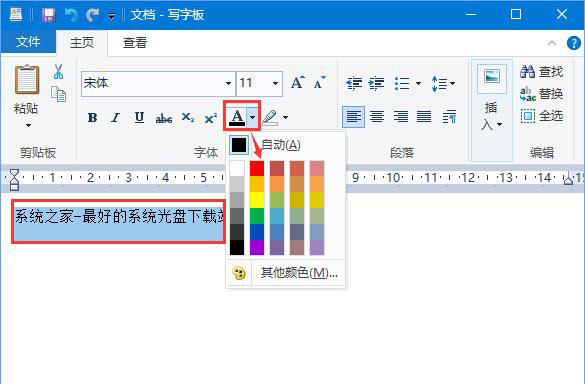Pick the bright red color swatch
The image size is (585, 384).
point(257,168)
